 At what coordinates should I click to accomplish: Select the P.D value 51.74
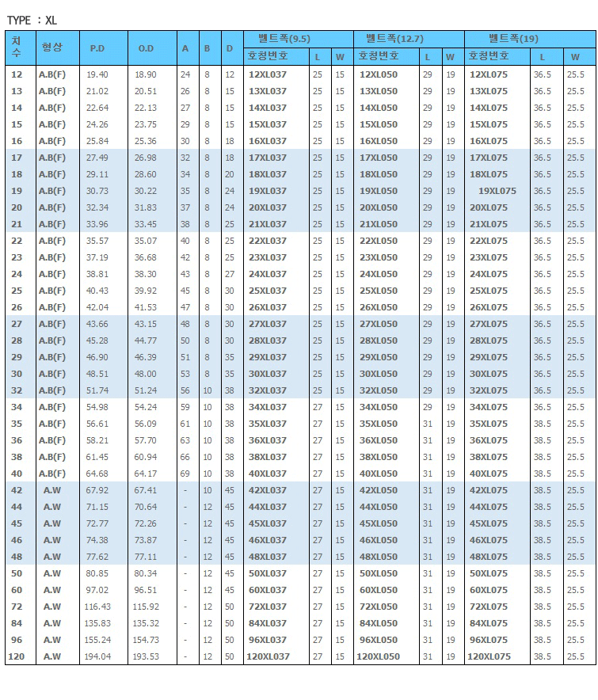click(x=97, y=390)
